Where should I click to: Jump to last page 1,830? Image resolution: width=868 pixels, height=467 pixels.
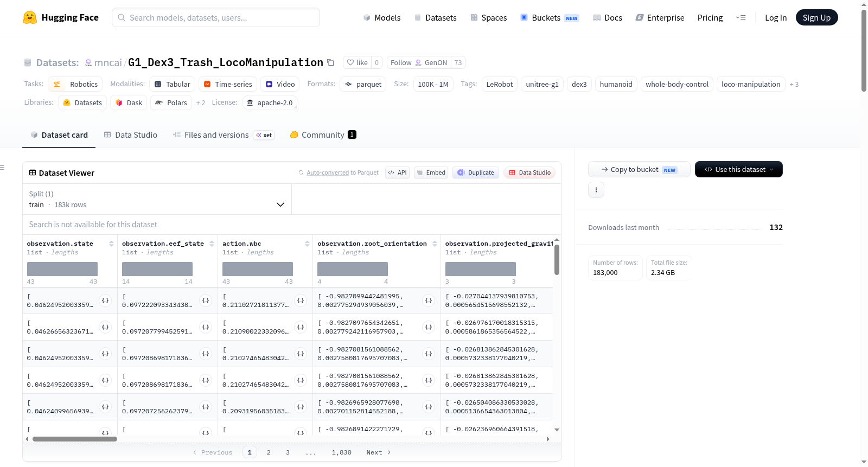click(x=342, y=452)
